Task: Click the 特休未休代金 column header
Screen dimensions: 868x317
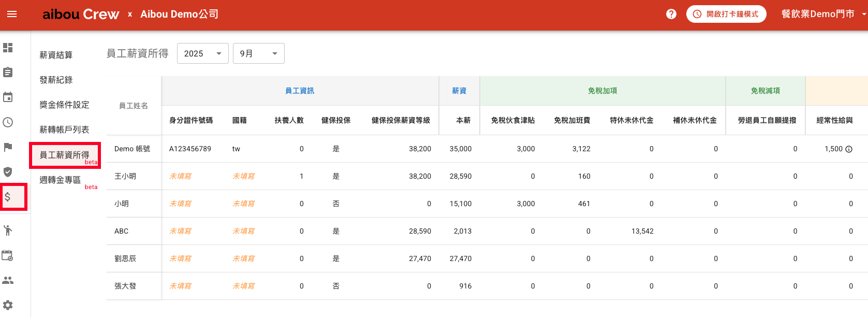Action: click(x=631, y=120)
